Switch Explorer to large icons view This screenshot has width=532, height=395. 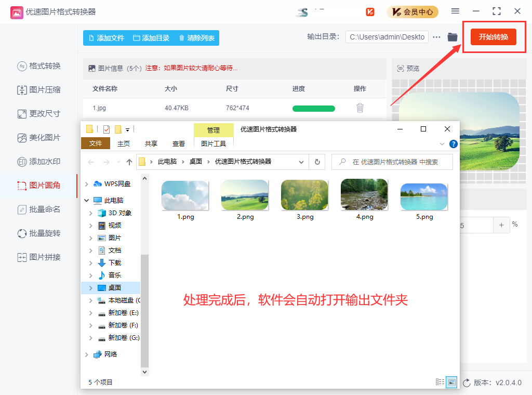click(451, 382)
